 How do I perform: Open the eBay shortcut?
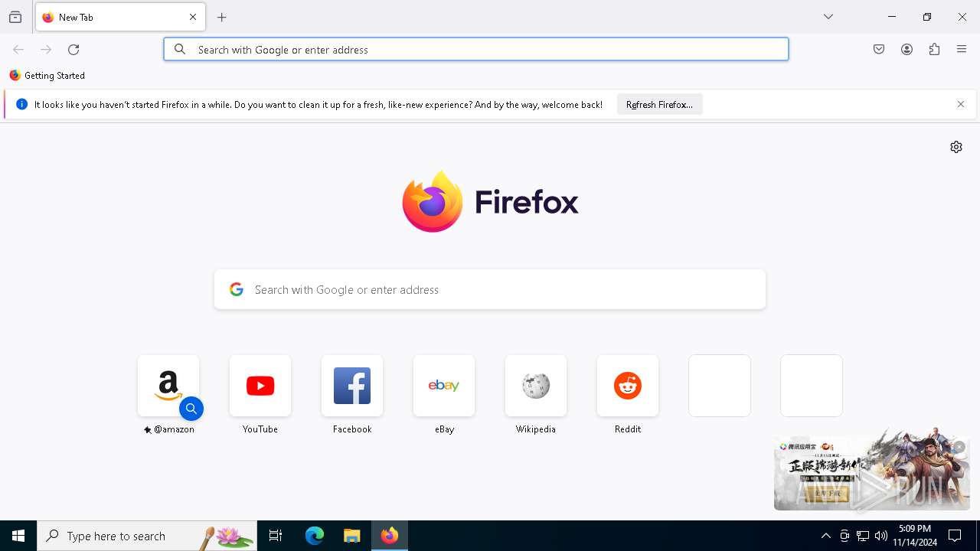tap(444, 386)
